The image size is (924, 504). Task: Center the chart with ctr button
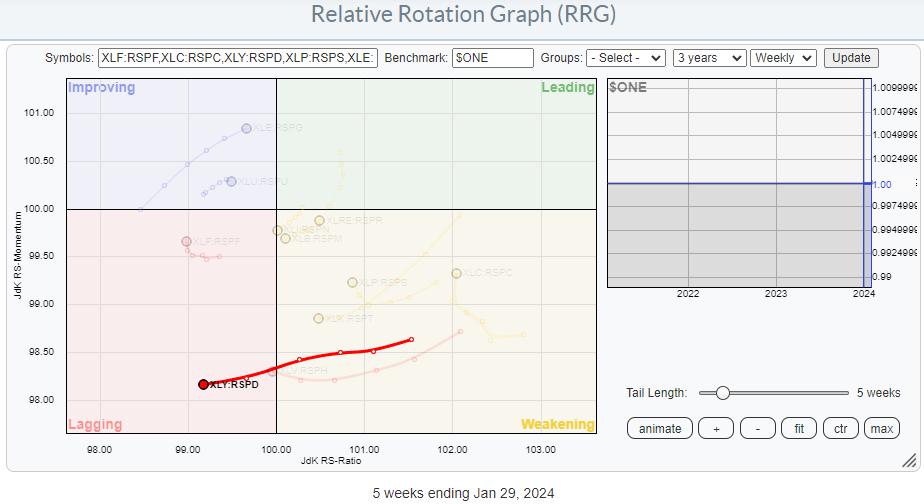tap(840, 428)
